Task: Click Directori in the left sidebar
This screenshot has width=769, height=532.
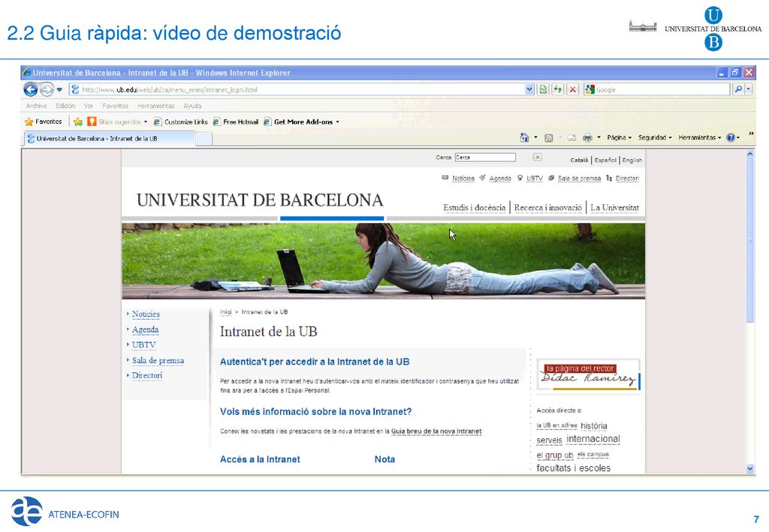Action: (147, 376)
